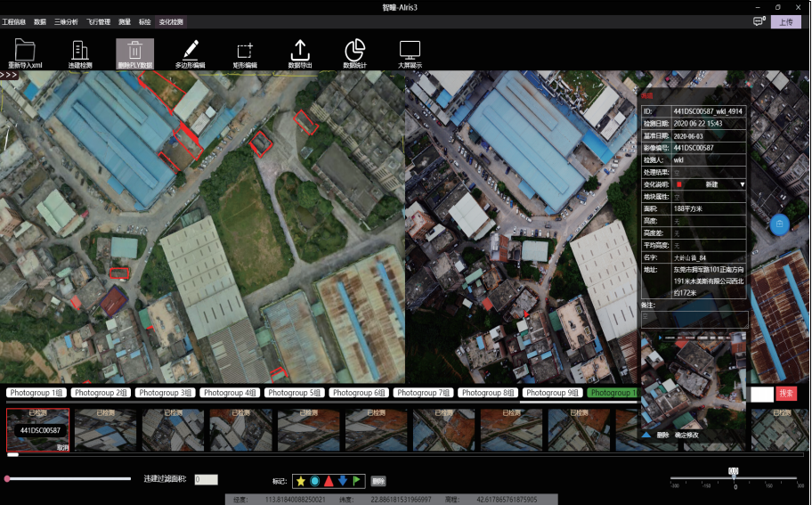
Task: Click the 删除PLY数据 trash icon
Action: tap(134, 50)
